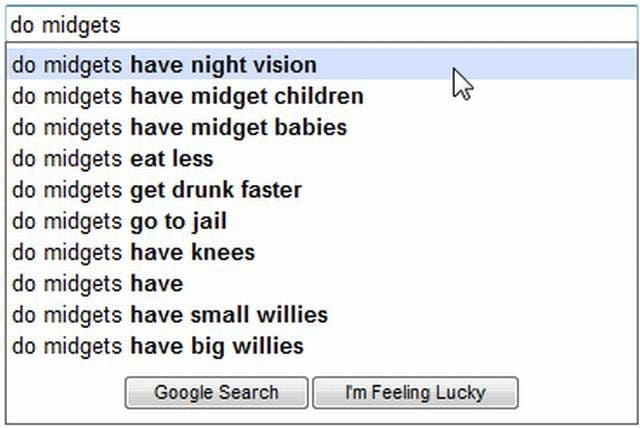Select the last suggestion in the dropdown
Image resolution: width=640 pixels, height=428 pixels.
(x=158, y=346)
